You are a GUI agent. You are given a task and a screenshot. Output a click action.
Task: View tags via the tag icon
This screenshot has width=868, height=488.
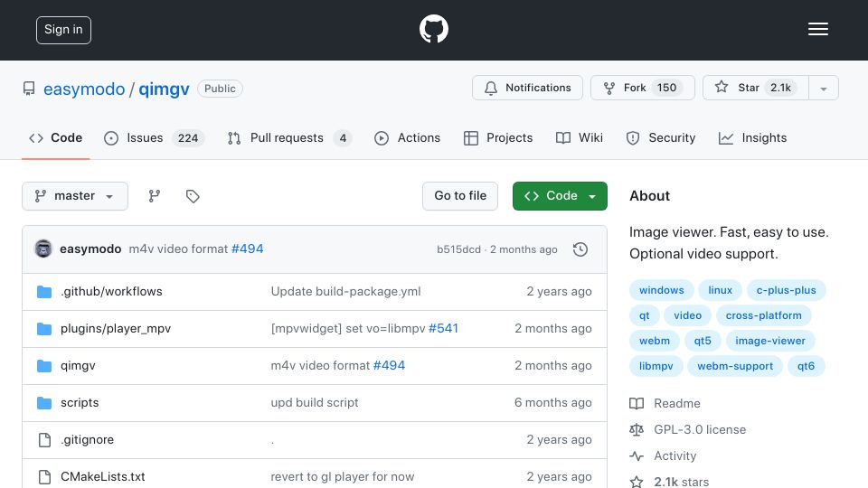[193, 196]
